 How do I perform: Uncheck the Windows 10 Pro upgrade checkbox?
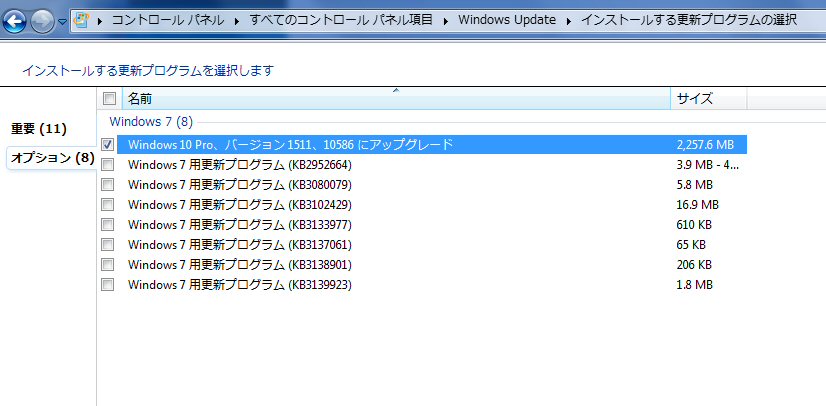tap(107, 144)
